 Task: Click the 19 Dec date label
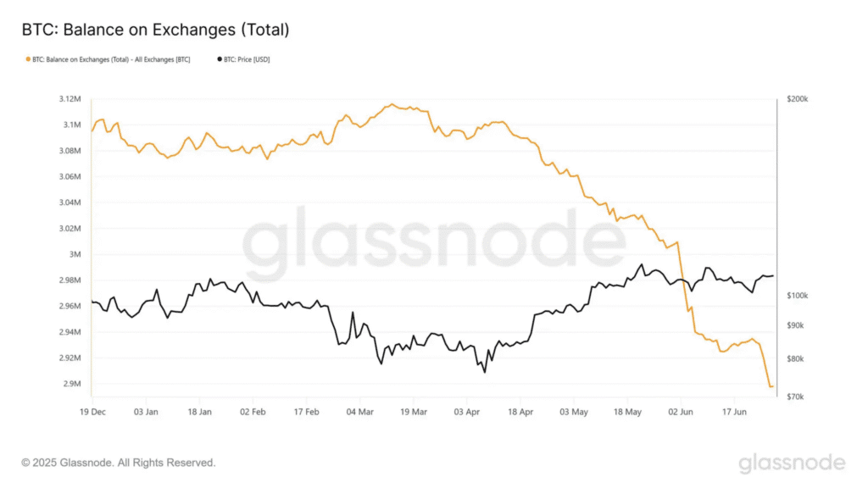93,411
